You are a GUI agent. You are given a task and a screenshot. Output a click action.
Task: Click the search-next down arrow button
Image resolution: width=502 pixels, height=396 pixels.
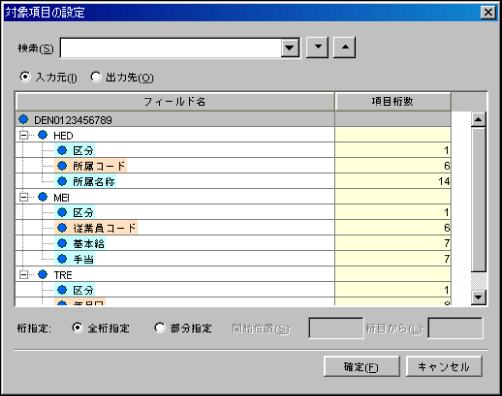pyautogui.click(x=318, y=47)
